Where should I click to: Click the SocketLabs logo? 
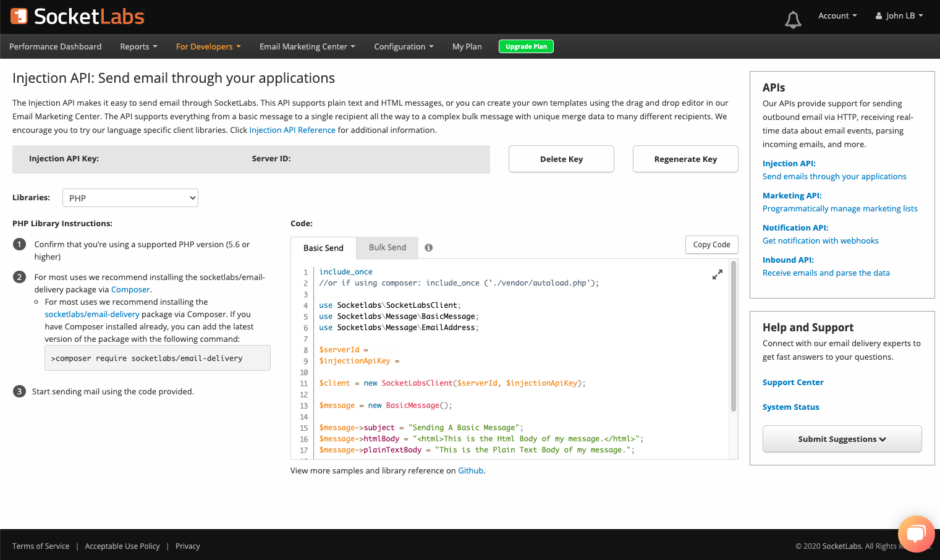[77, 17]
